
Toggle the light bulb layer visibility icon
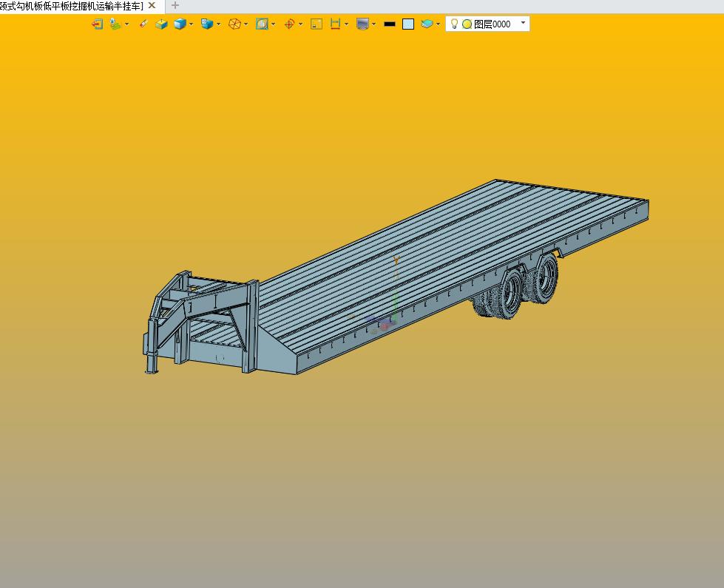(454, 24)
